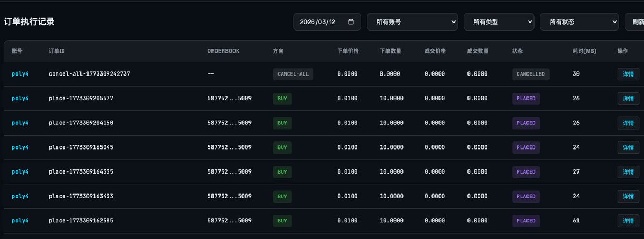Click order price 0.0100 in place-1773309163433 row
This screenshot has height=239, width=644.
tap(347, 196)
